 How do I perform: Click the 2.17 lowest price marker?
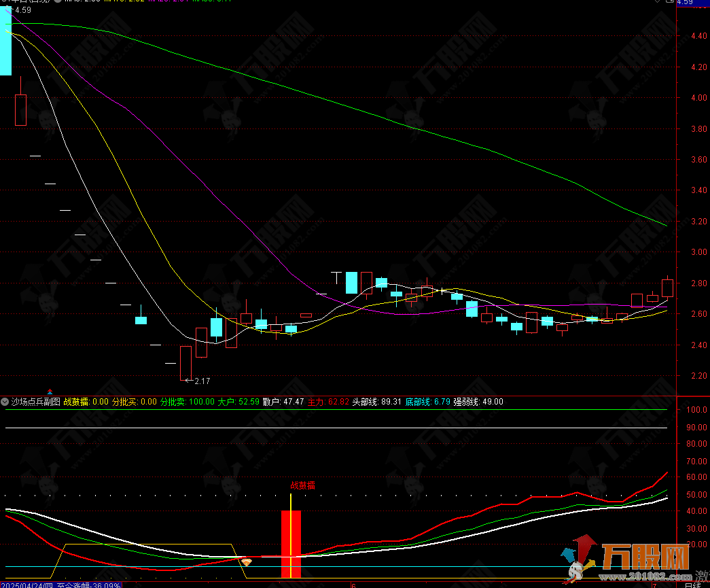(x=202, y=381)
